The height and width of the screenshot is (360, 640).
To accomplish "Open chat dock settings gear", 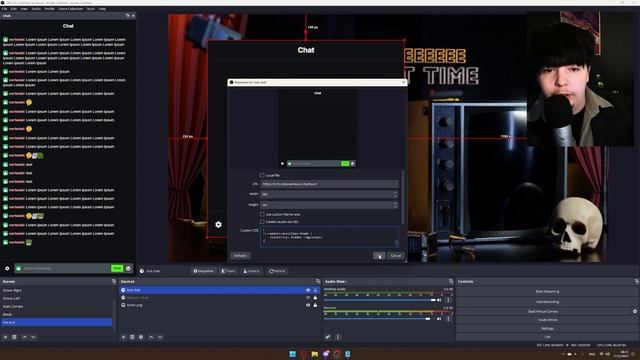I will (x=7, y=268).
